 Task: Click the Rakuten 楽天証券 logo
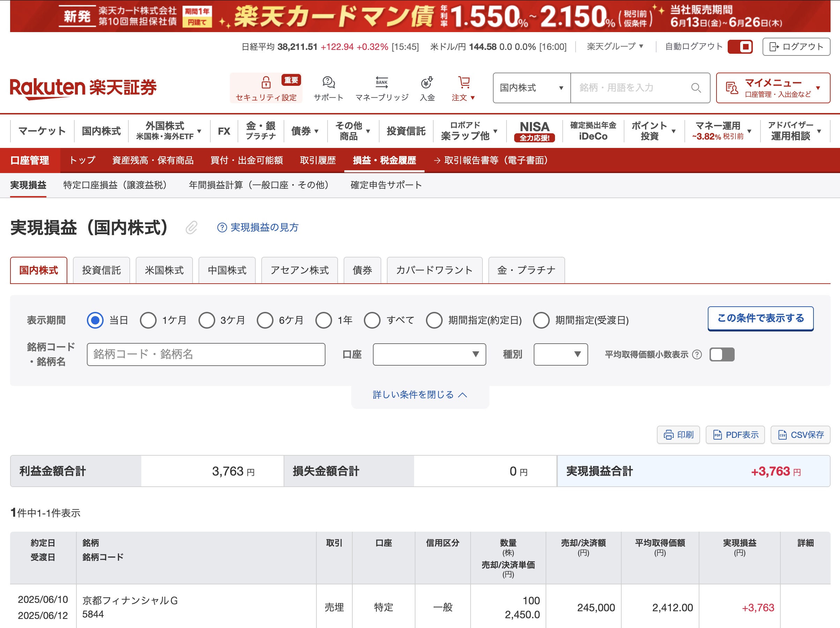pyautogui.click(x=83, y=88)
